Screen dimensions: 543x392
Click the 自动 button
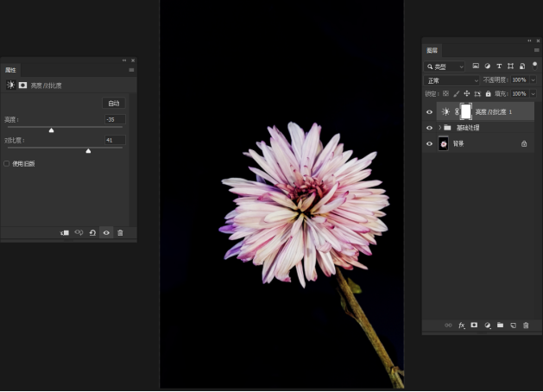tap(114, 104)
